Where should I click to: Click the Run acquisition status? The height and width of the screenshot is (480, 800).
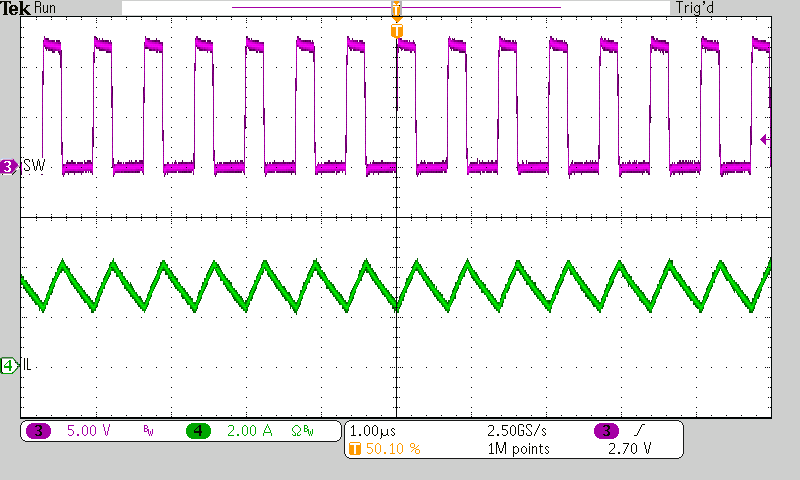[46, 8]
